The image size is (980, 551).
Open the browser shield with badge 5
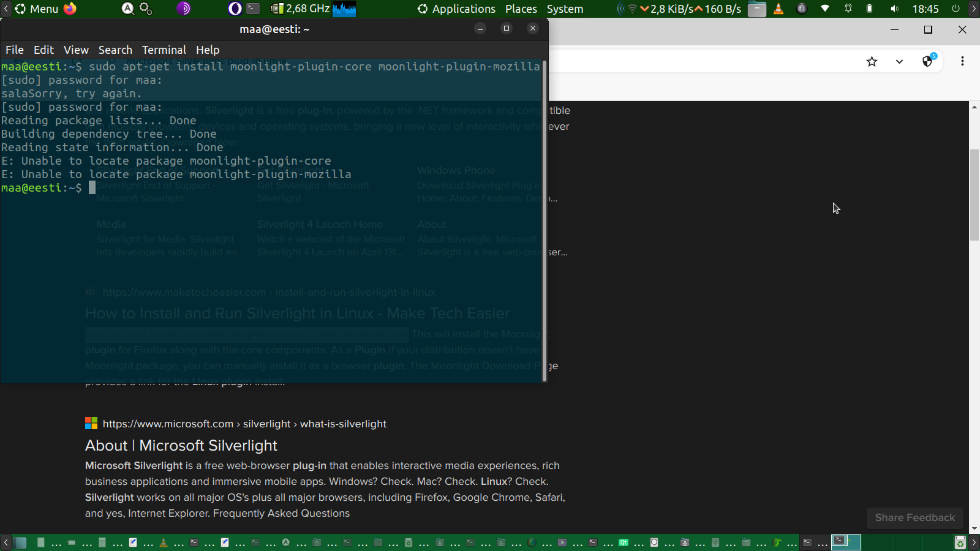(x=928, y=61)
